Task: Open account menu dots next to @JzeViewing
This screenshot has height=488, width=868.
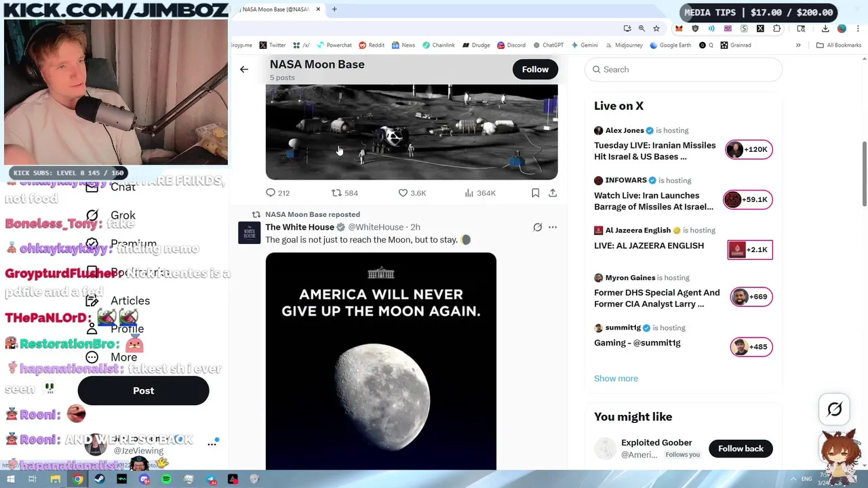Action: pyautogui.click(x=212, y=443)
